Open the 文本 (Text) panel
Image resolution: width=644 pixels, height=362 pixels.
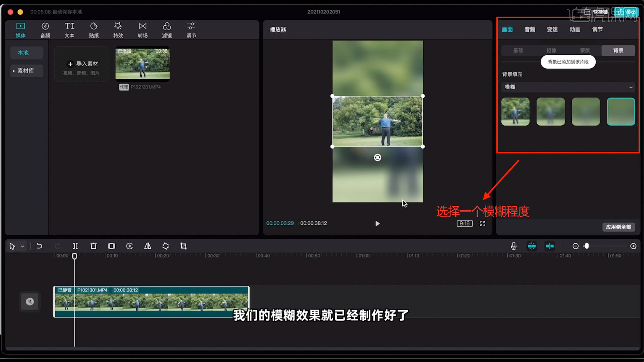[69, 29]
